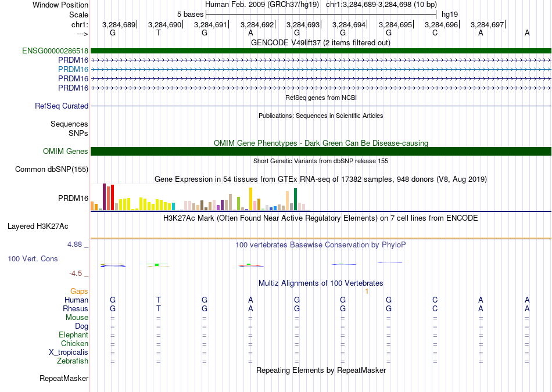Click the ENSG00000286518 gene label
Screen dimensions: 552x392
pyautogui.click(x=55, y=51)
